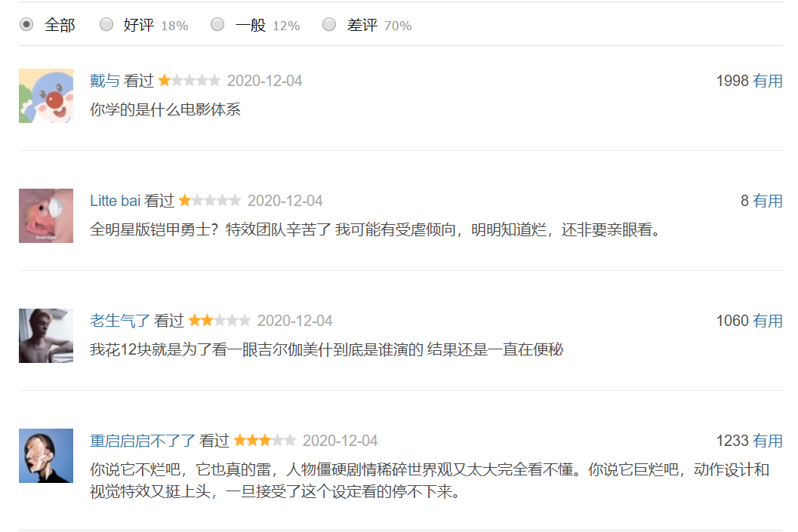Open user profile link 老生气了
Image resolution: width=798 pixels, height=532 pixels.
[119, 321]
